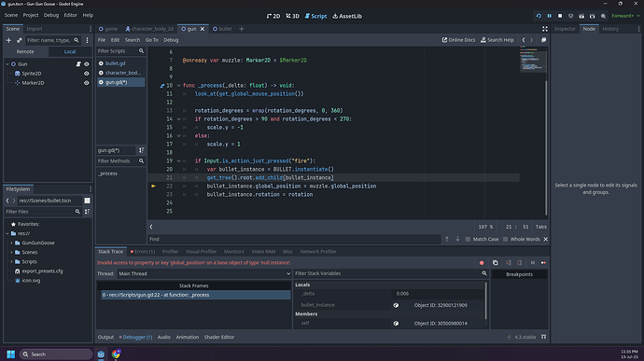Screen dimensions: 644x361
Task: Open the Thread Main Thread dropdown
Action: pos(204,273)
